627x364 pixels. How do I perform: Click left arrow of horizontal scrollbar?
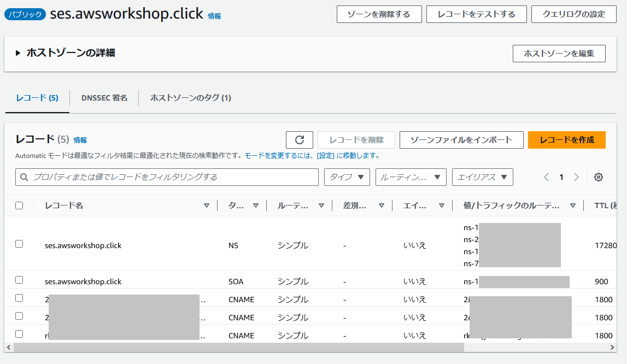coord(9,347)
